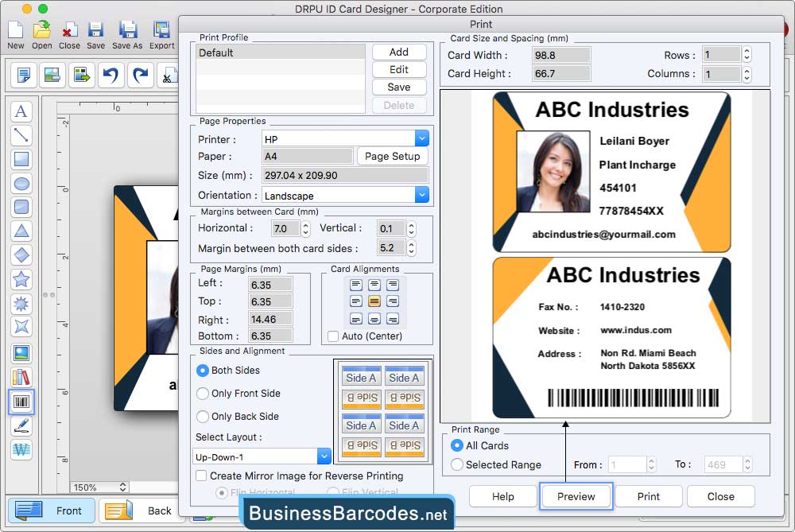The height and width of the screenshot is (532, 795).
Task: Click the Left page margin field
Action: pyautogui.click(x=270, y=285)
